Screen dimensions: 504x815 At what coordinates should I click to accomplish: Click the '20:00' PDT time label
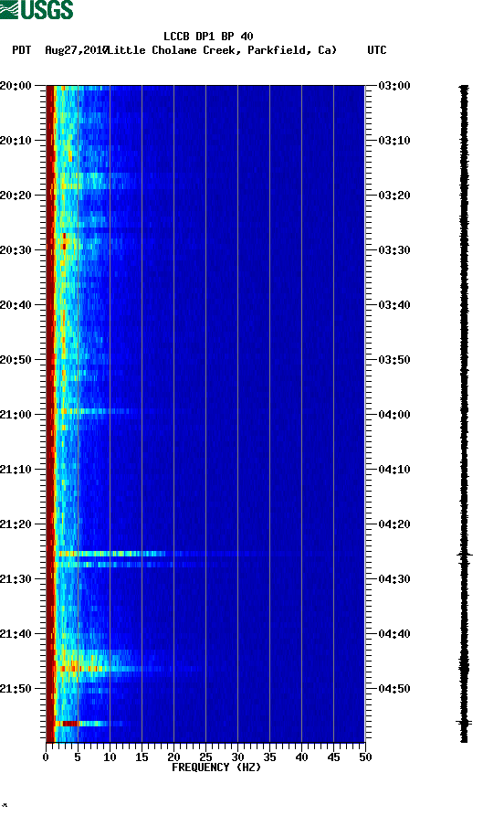pos(16,85)
